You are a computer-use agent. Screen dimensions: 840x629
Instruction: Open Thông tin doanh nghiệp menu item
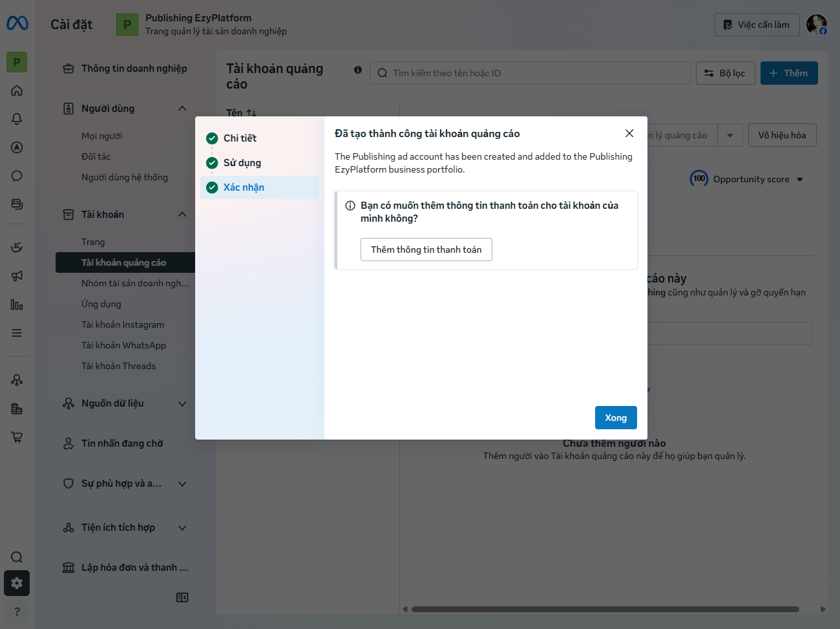coord(125,69)
